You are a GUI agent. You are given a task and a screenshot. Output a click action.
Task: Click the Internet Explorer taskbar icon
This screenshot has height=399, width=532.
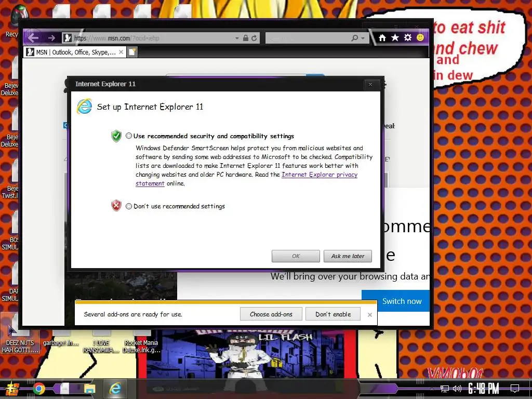115,389
